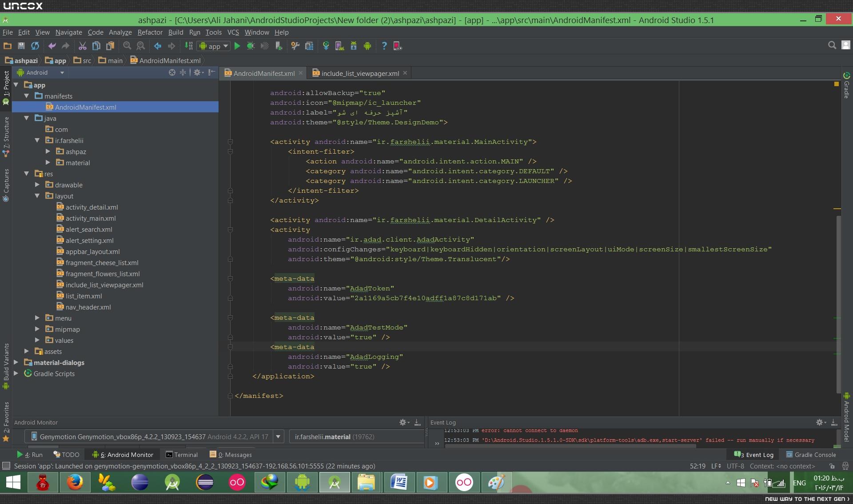The height and width of the screenshot is (504, 853).
Task: Collapse the manifests folder
Action: (x=27, y=96)
